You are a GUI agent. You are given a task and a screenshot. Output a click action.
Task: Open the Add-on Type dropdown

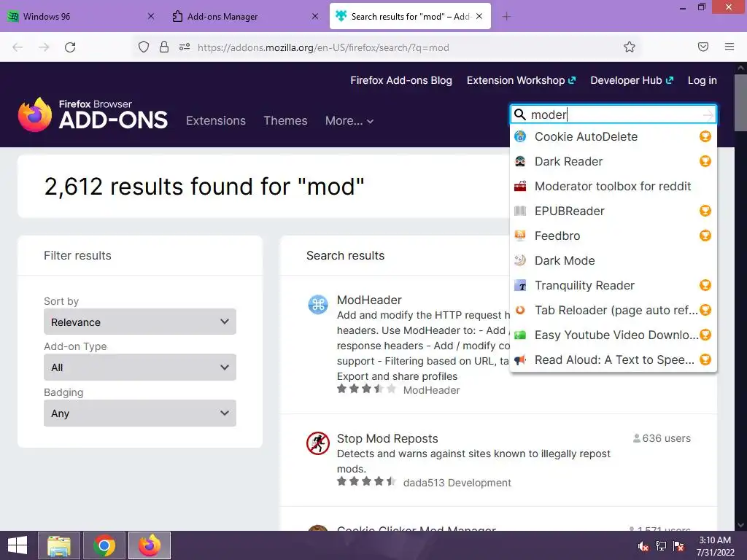click(140, 367)
